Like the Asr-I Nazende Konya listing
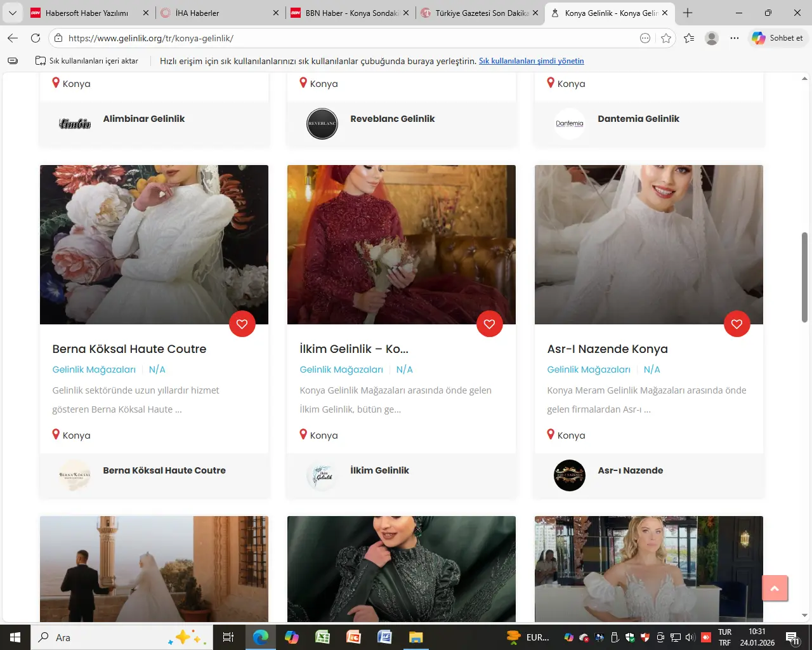812x650 pixels. 737,324
